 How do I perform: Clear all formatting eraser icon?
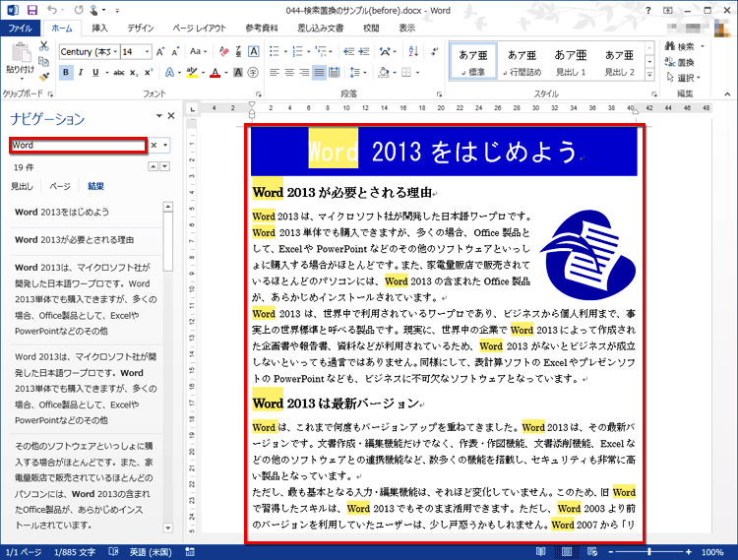pos(223,51)
